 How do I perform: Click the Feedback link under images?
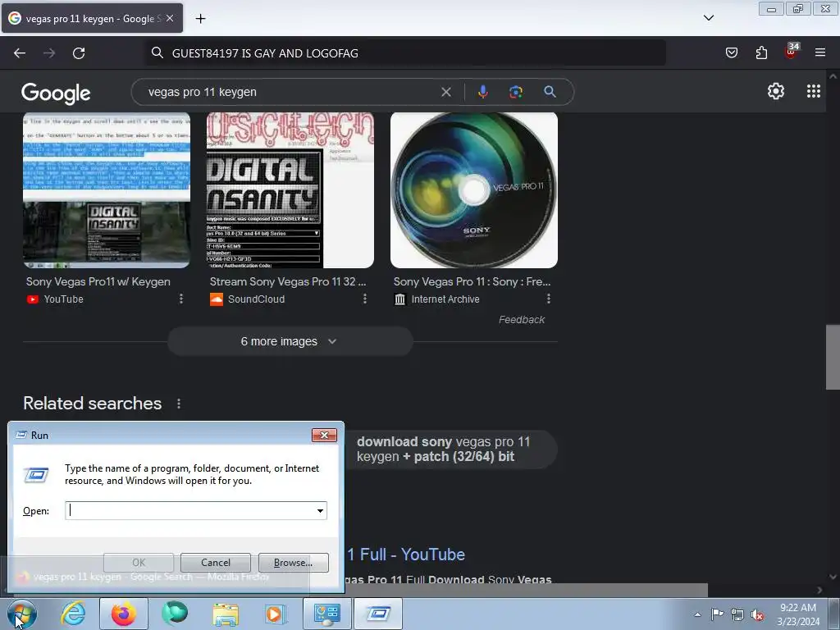pyautogui.click(x=521, y=320)
